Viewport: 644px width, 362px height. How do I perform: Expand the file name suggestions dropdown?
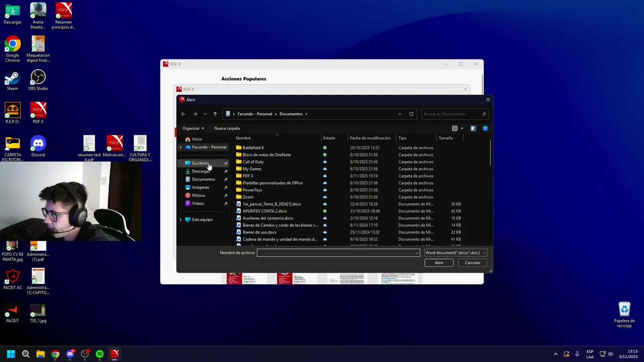coord(417,253)
